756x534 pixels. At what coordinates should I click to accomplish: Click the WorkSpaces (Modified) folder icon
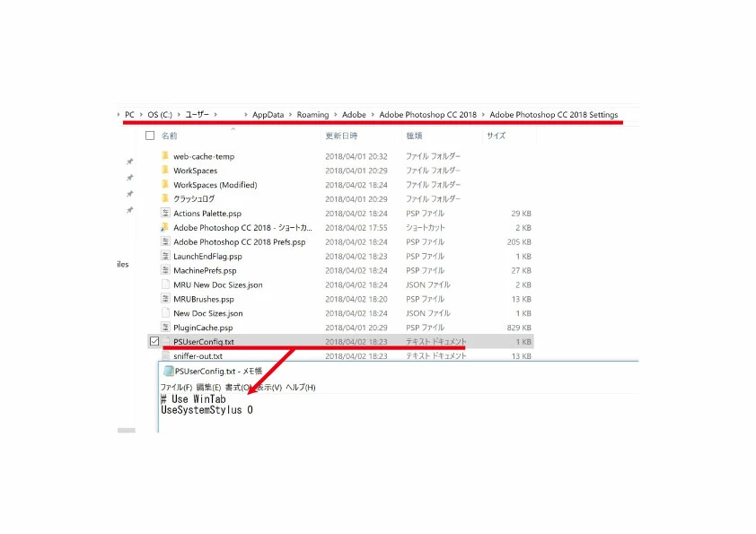pyautogui.click(x=165, y=184)
